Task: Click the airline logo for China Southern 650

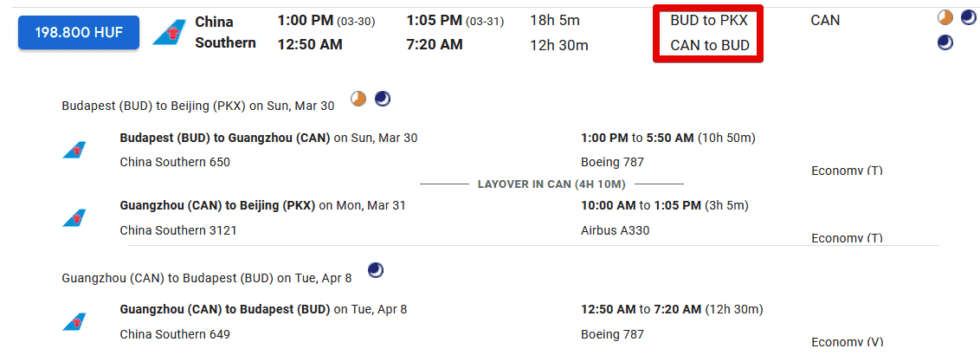Action: tap(74, 150)
